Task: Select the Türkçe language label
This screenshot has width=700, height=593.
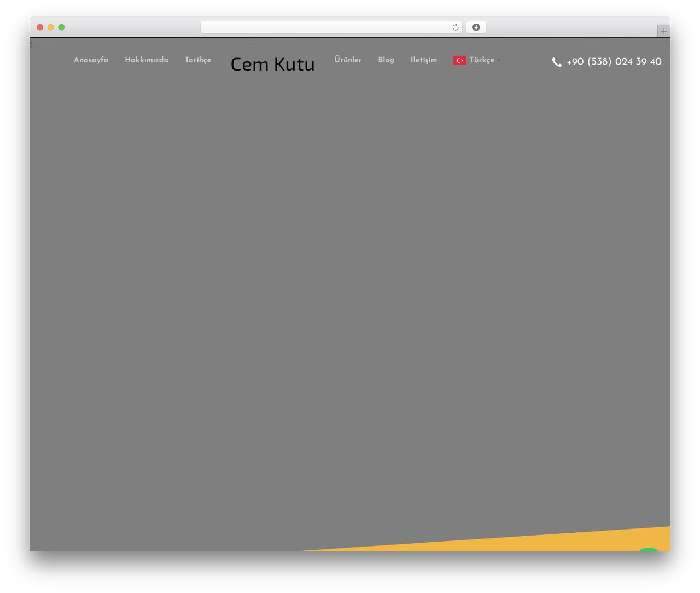Action: click(x=482, y=60)
